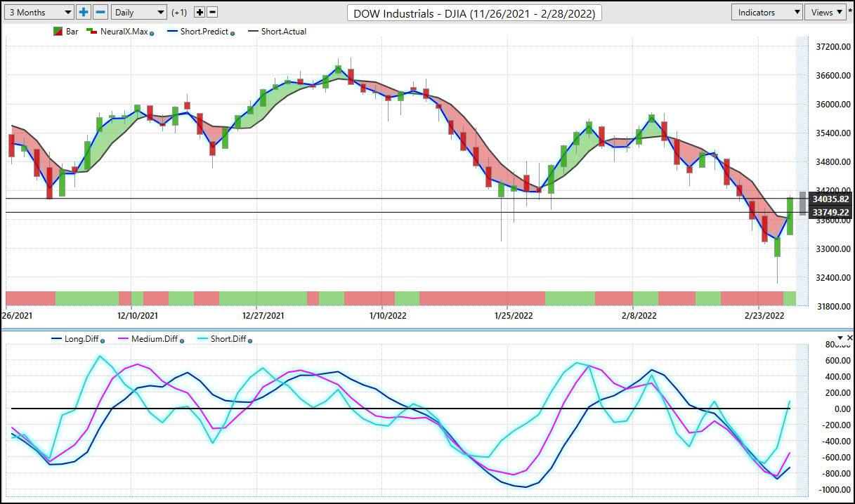Click the NeuralX.Max legend icon
Image resolution: width=855 pixels, height=504 pixels.
coord(93,32)
